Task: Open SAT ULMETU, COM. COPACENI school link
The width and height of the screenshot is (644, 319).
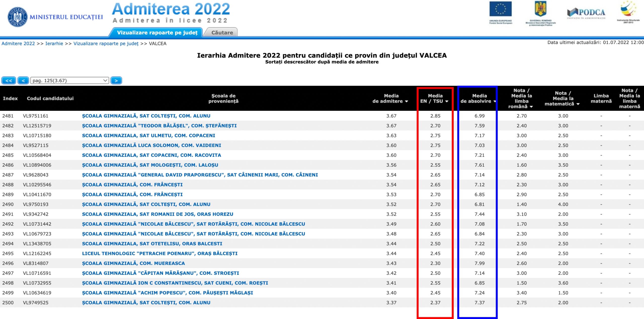Action: (148, 135)
